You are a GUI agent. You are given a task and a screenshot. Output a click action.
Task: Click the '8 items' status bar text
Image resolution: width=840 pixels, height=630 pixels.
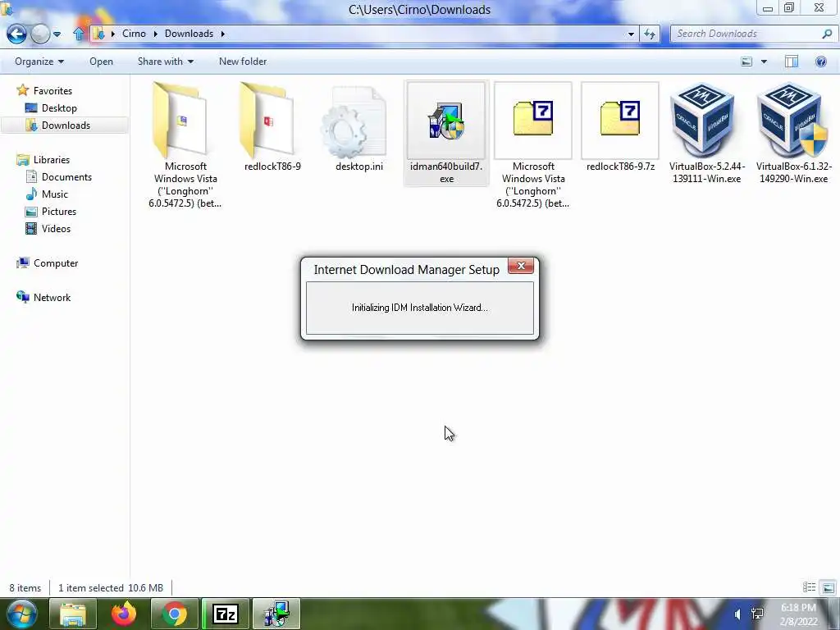pyautogui.click(x=25, y=588)
